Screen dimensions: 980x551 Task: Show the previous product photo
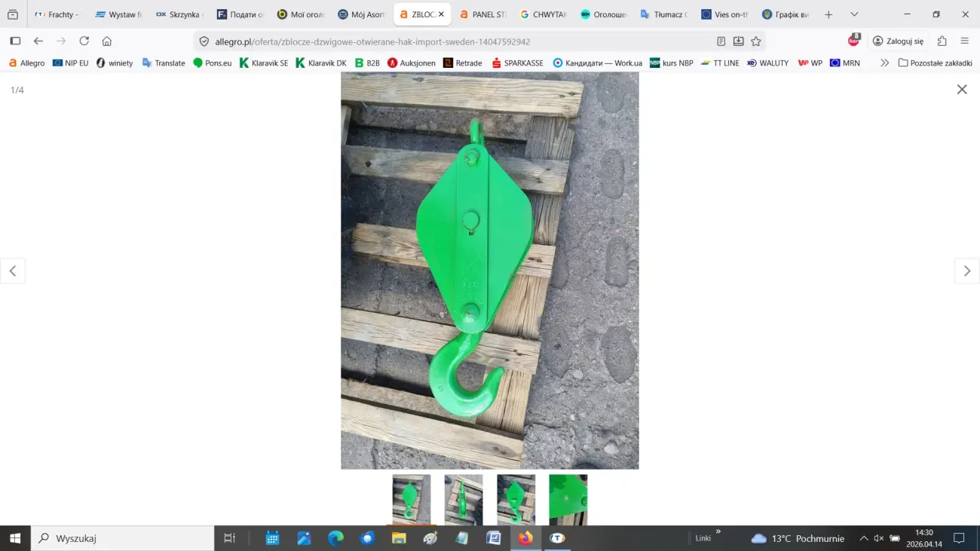point(13,271)
